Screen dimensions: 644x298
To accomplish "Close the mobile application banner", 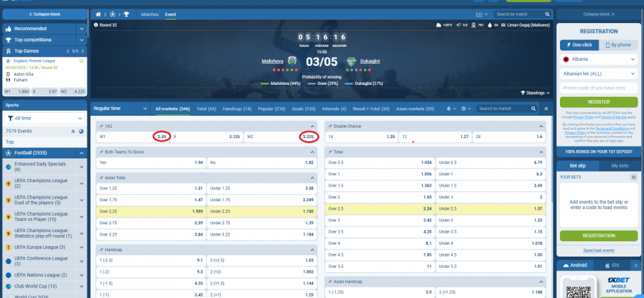I will click(636, 265).
